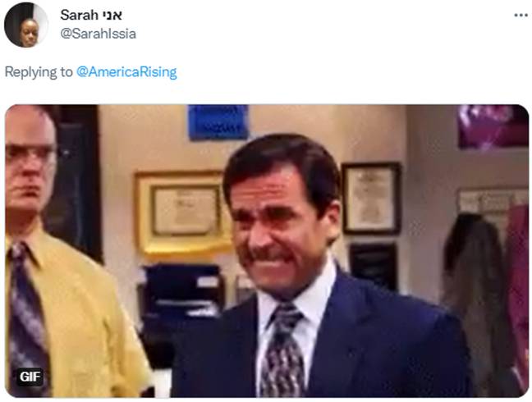Click the 'Replying to' label
532x402 pixels.
click(39, 72)
